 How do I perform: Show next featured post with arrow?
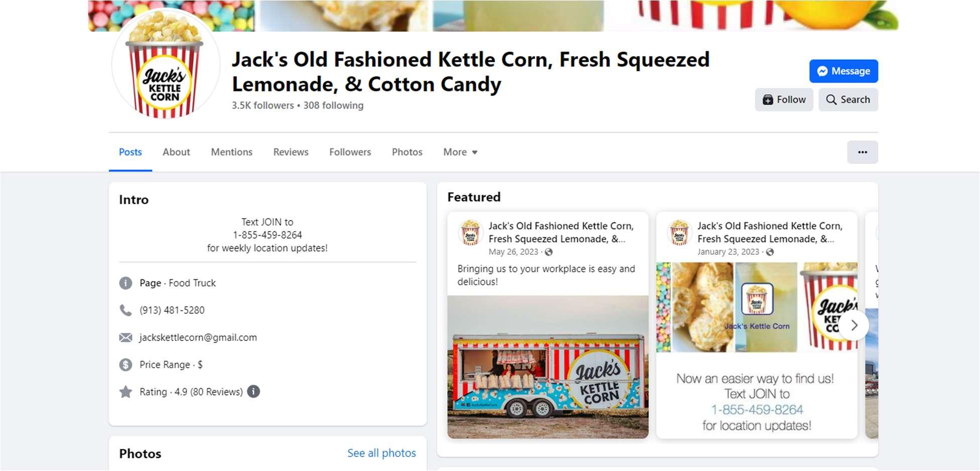coord(854,326)
